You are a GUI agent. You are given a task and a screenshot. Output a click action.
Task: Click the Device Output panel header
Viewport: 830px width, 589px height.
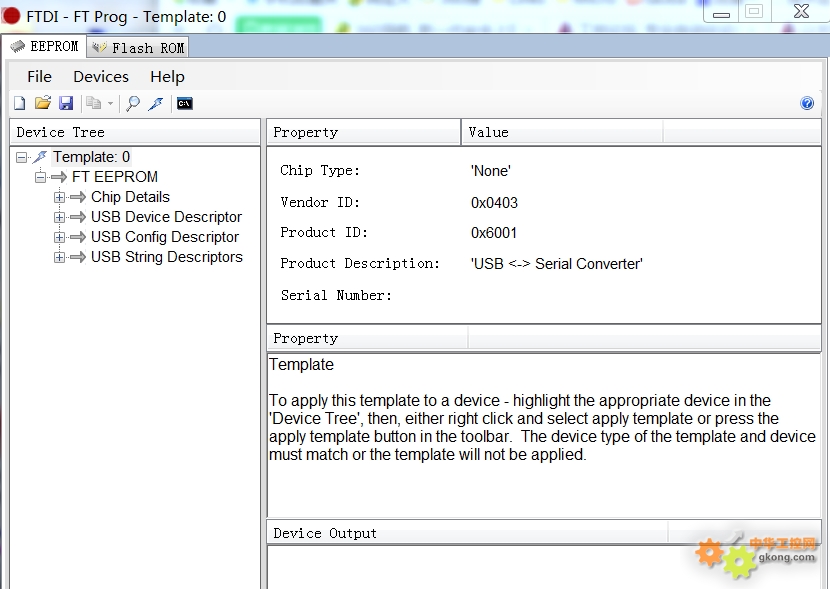467,533
